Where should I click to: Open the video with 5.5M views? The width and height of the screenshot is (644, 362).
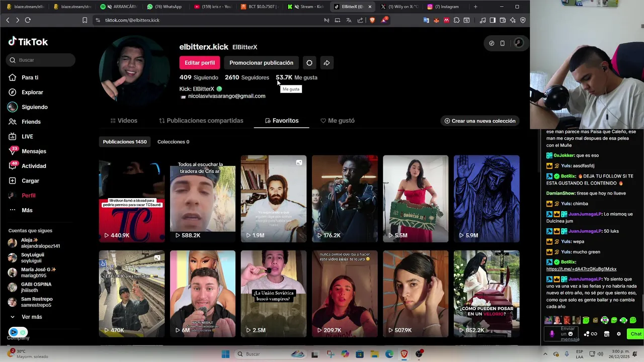[416, 199]
